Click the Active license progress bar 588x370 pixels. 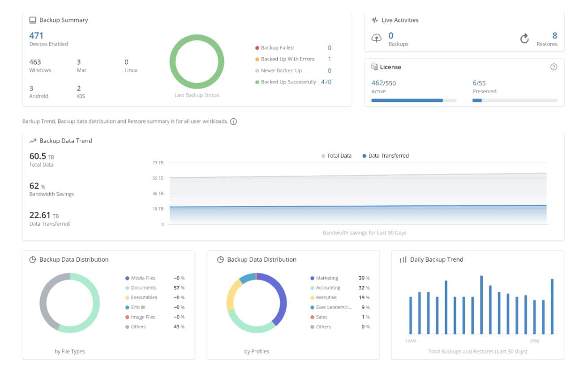(x=408, y=100)
